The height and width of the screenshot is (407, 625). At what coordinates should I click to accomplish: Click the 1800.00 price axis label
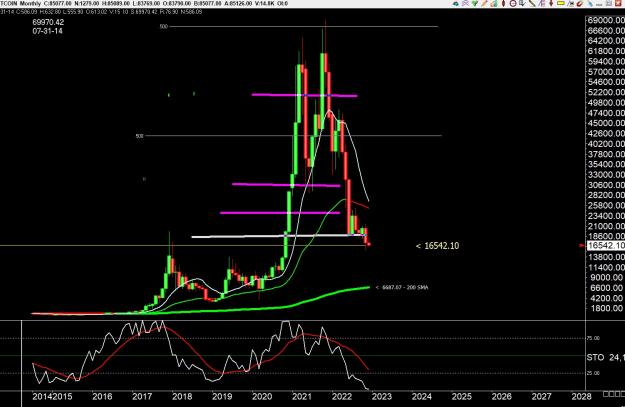click(605, 308)
